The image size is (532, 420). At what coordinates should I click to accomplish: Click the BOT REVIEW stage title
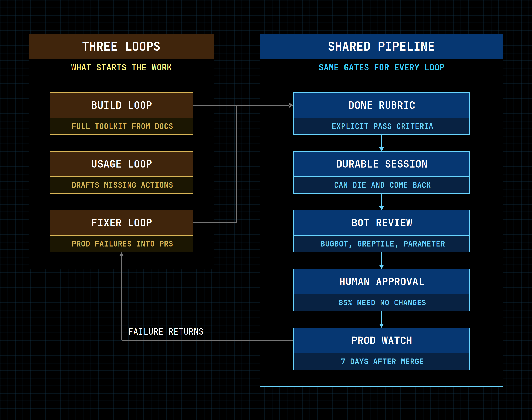pos(382,223)
